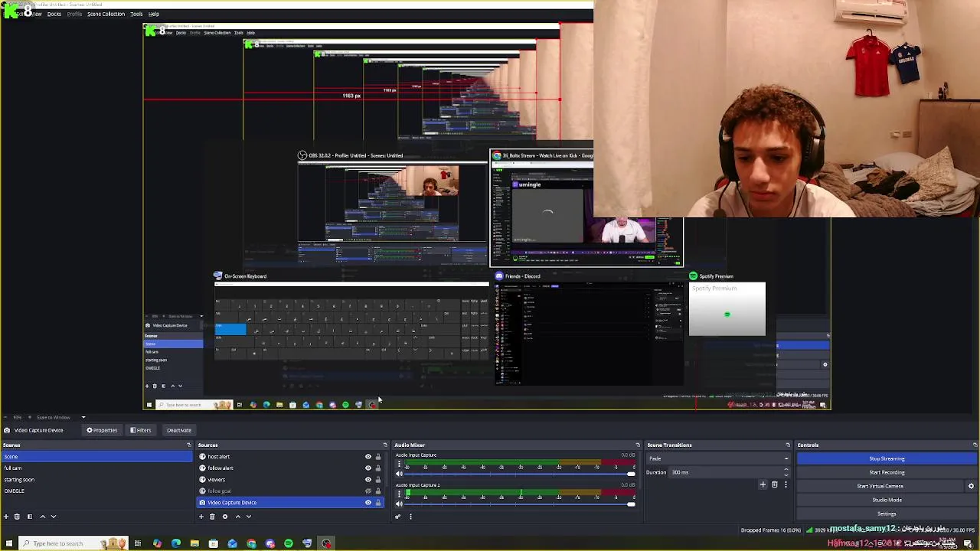
Task: Add a scene transition with plus icon
Action: pos(763,484)
